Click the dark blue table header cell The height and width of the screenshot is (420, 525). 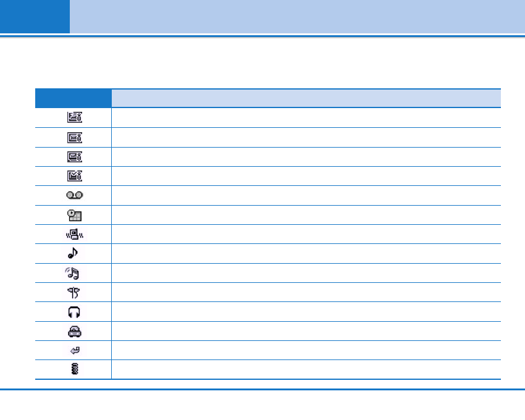click(x=73, y=98)
